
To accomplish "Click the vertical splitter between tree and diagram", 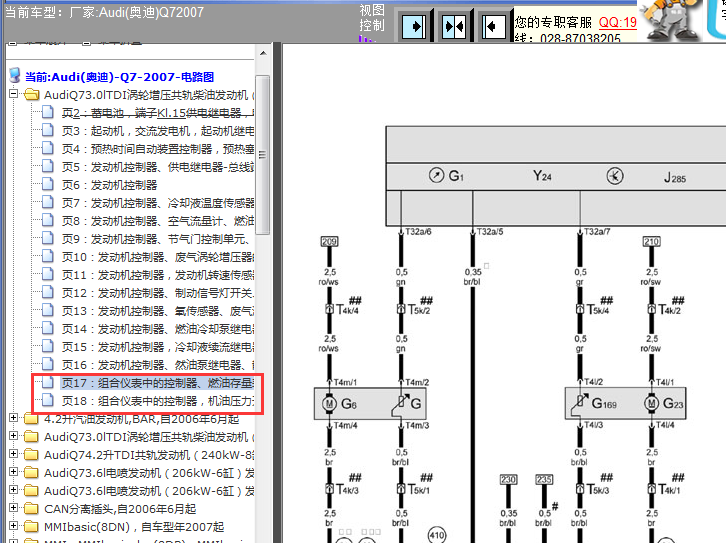I will (x=277, y=293).
